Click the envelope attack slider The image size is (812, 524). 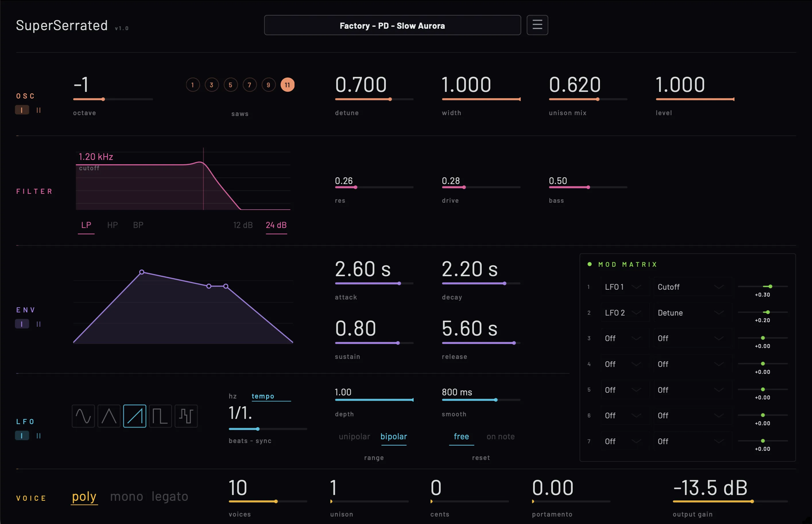pyautogui.click(x=374, y=283)
